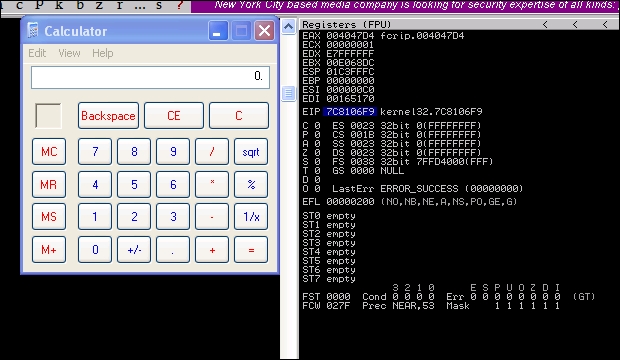Screen dimensions: 620x360
Task: Select EDI register value 00165170
Action: click(x=350, y=99)
